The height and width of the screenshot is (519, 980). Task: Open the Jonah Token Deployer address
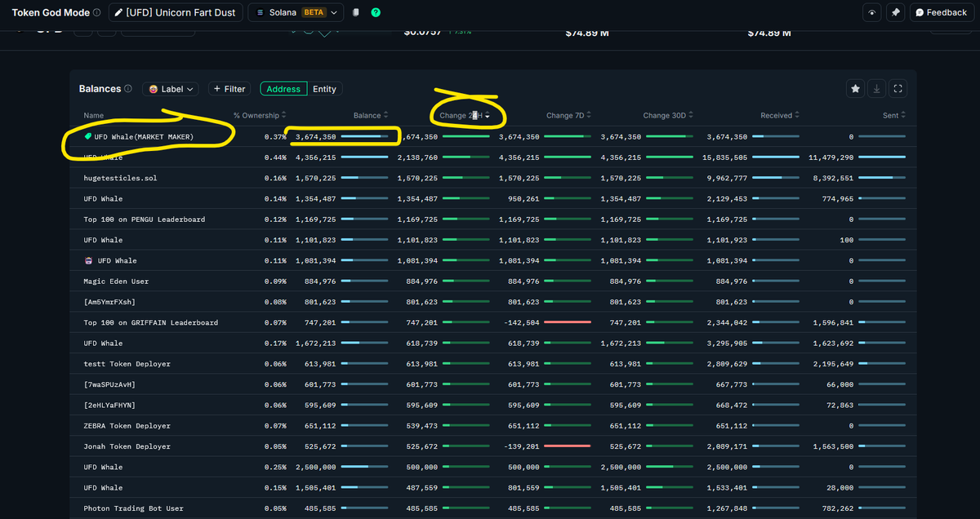pyautogui.click(x=127, y=446)
